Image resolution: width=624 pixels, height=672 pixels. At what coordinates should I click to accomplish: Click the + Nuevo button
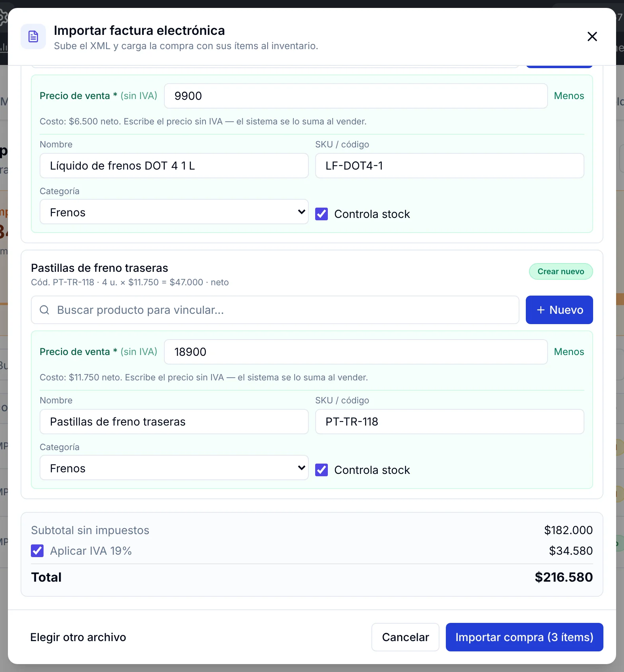click(x=559, y=310)
